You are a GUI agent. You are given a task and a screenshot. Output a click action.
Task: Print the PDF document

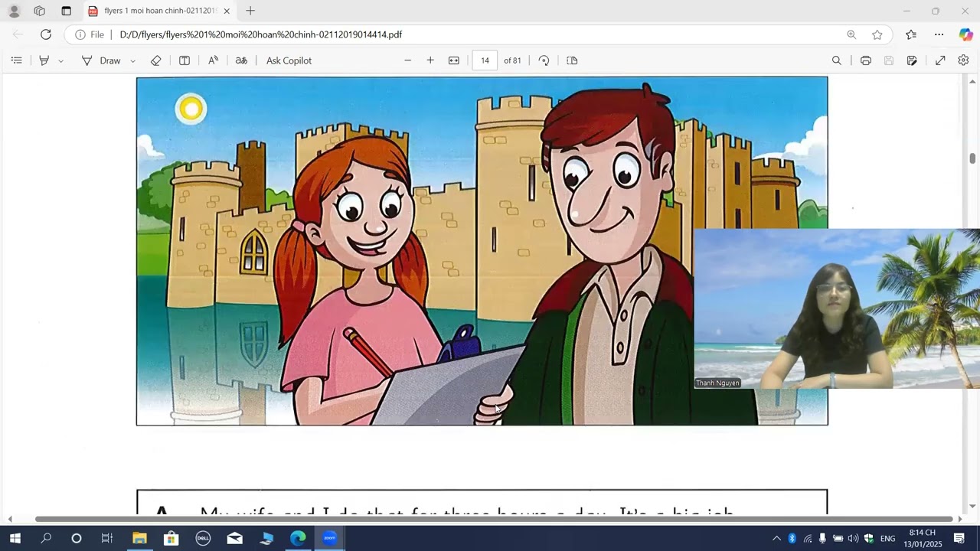click(x=866, y=60)
